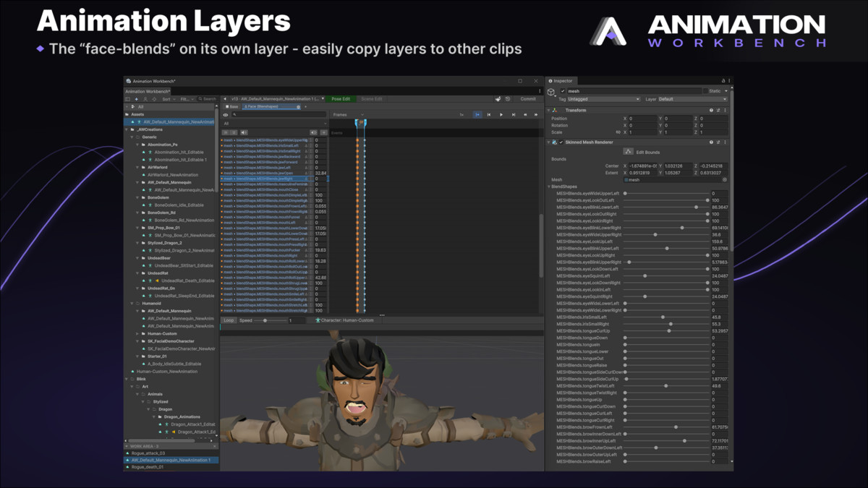Viewport: 868px width, 488px height.
Task: Toggle the Skinned Mesh Renderer enabled checkbox
Action: pyautogui.click(x=561, y=142)
